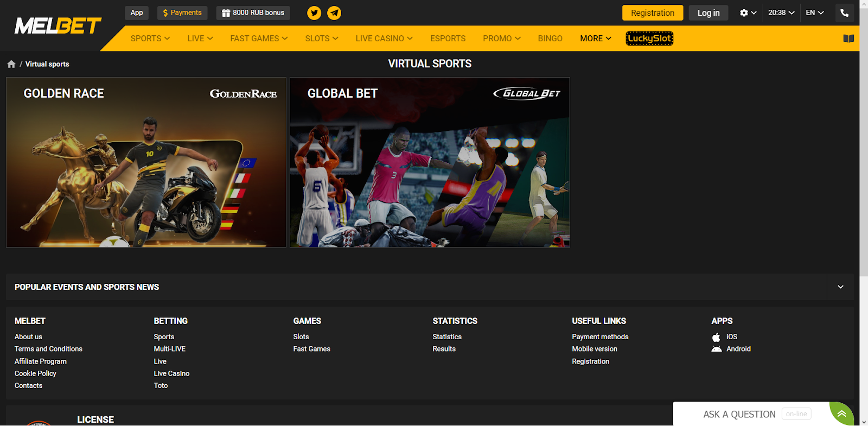Open the Contacts footer link
This screenshot has width=868, height=426.
(x=28, y=386)
